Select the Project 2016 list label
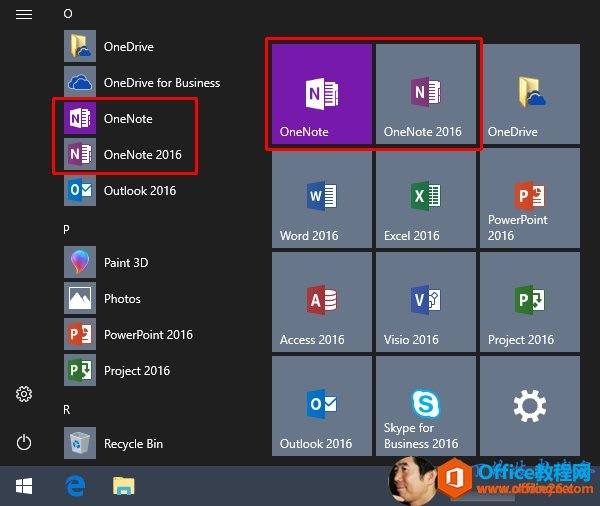The height and width of the screenshot is (506, 600). (137, 371)
